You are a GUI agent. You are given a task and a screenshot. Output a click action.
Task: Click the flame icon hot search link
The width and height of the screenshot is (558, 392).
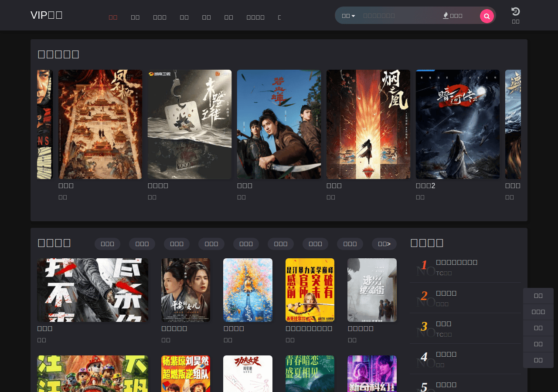click(453, 16)
